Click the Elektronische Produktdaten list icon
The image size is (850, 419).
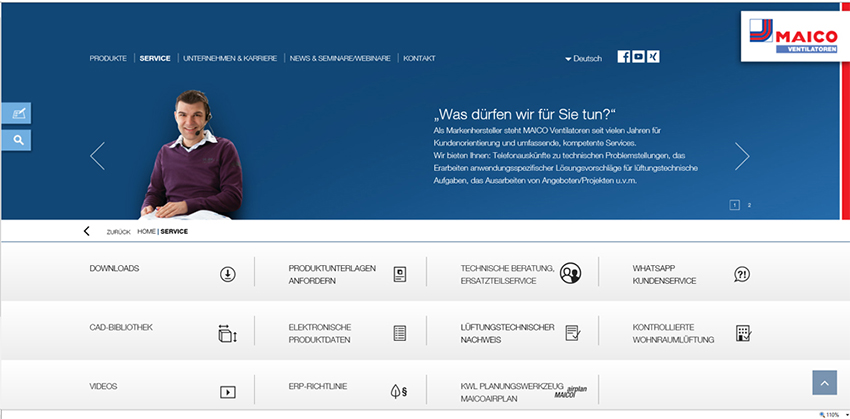[400, 333]
